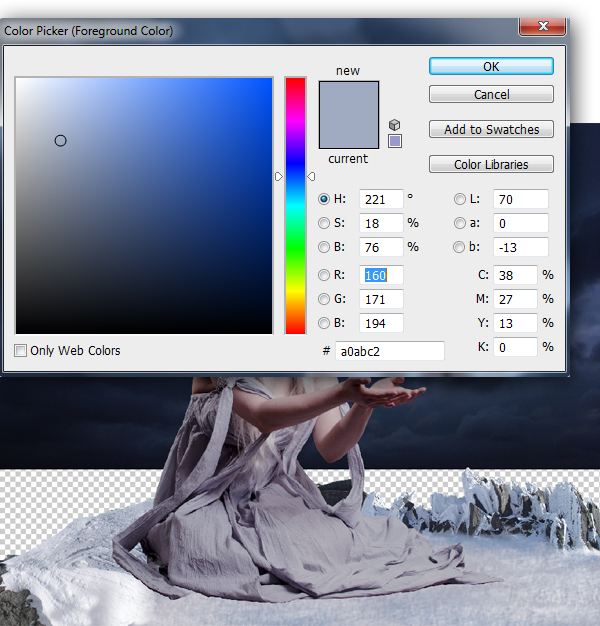Click Add to Swatches

click(x=491, y=130)
